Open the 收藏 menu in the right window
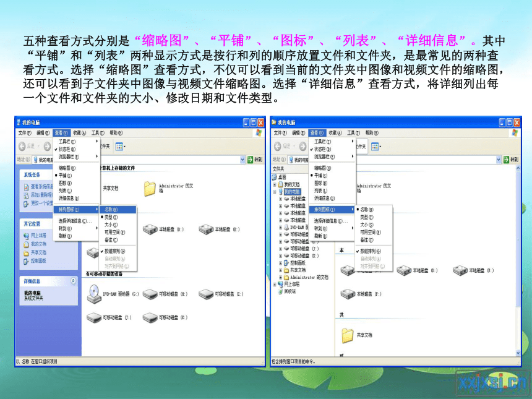 [335, 132]
